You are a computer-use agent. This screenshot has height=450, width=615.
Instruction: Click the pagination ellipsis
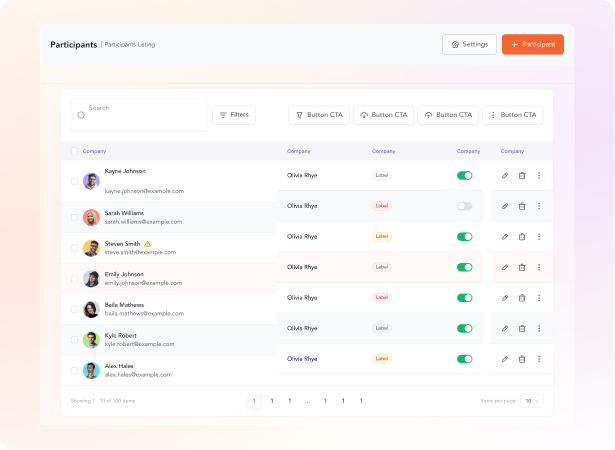click(308, 401)
